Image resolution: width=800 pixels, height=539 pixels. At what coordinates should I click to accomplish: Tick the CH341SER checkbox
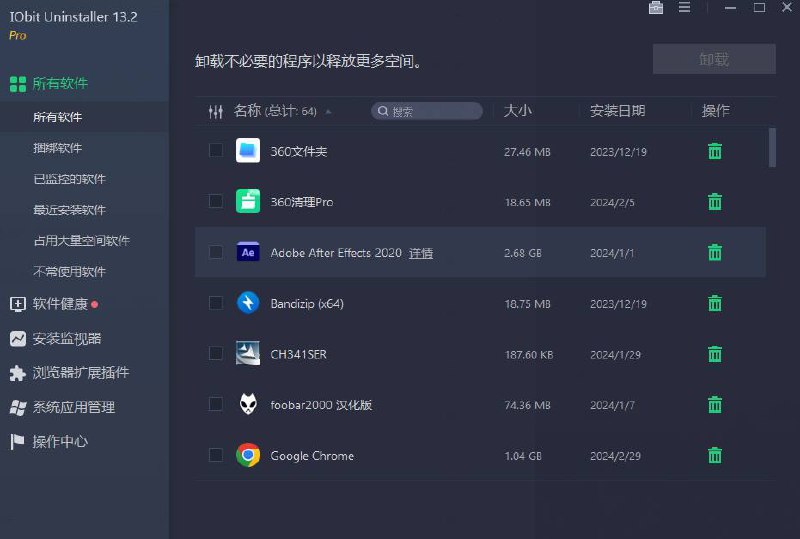pyautogui.click(x=216, y=353)
